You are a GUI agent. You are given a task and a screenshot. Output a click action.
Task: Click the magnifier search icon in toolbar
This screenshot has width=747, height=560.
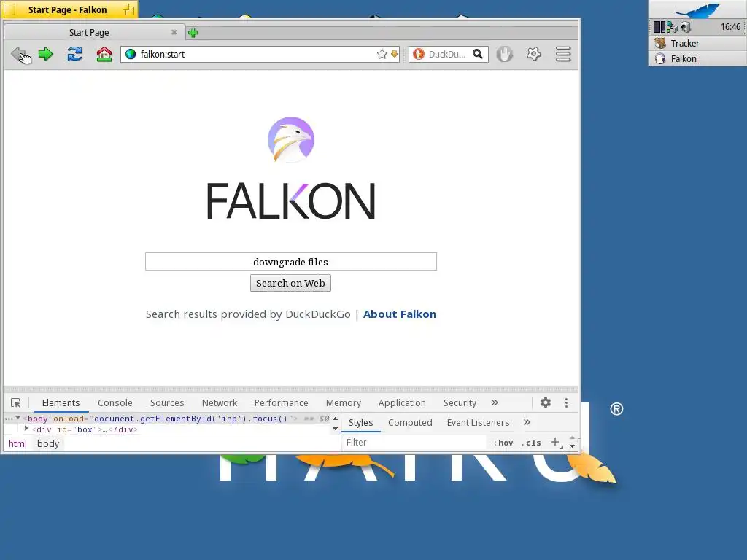click(x=477, y=54)
